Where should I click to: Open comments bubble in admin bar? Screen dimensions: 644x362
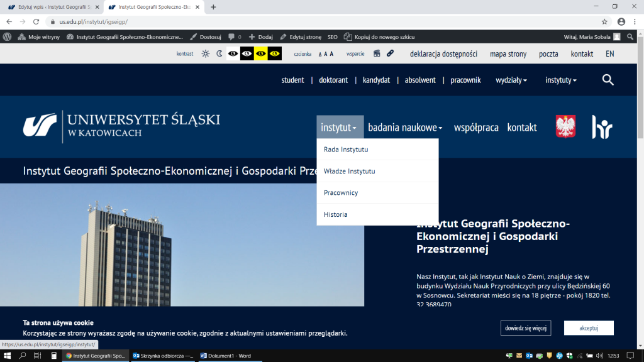point(235,37)
